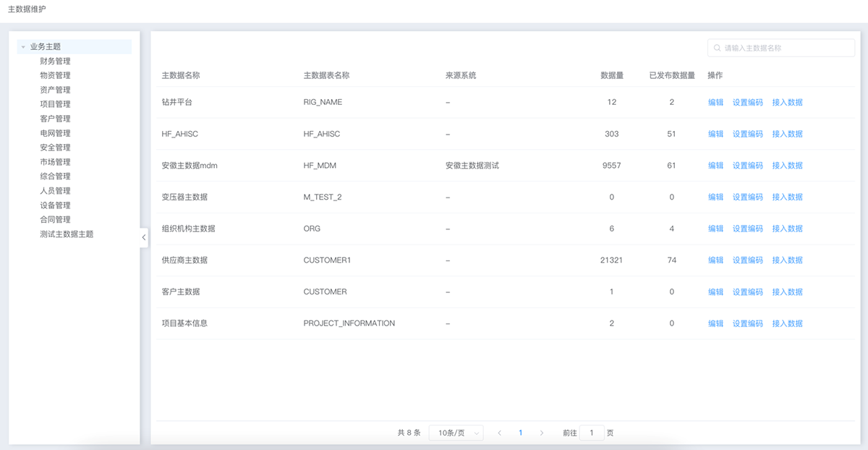Screen dimensions: 868x450
Task: Select 安全管理 in the tree
Action: click(55, 148)
